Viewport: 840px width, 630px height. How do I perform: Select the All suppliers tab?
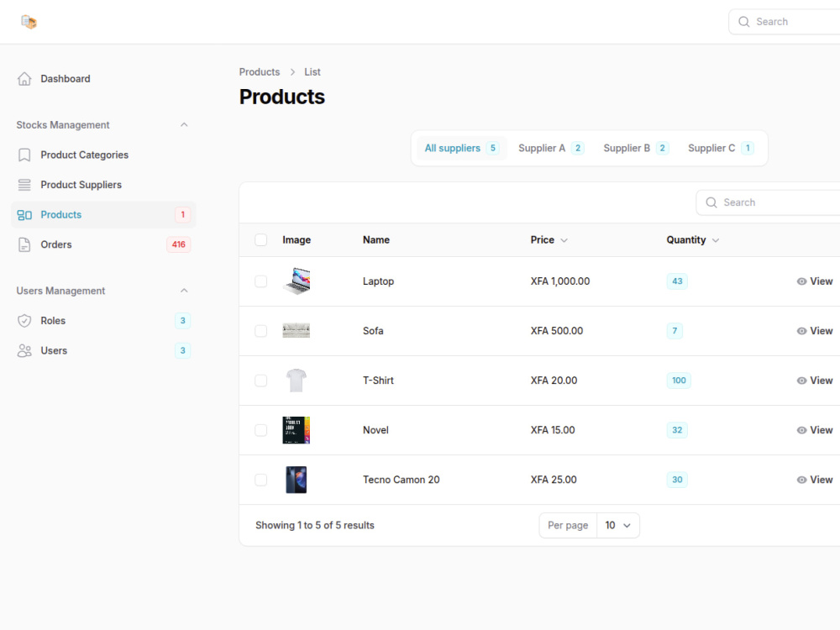[x=461, y=149]
